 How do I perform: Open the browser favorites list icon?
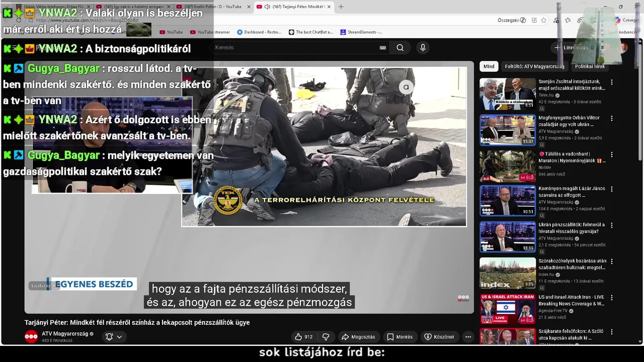pos(568,20)
